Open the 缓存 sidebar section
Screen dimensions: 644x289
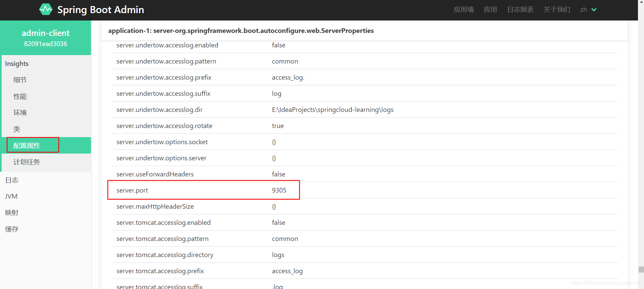coord(12,229)
